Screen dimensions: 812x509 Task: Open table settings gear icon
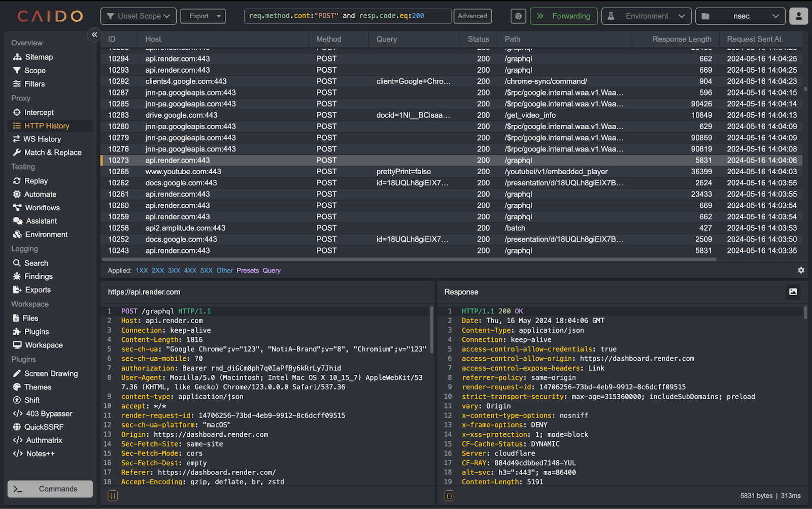[801, 271]
